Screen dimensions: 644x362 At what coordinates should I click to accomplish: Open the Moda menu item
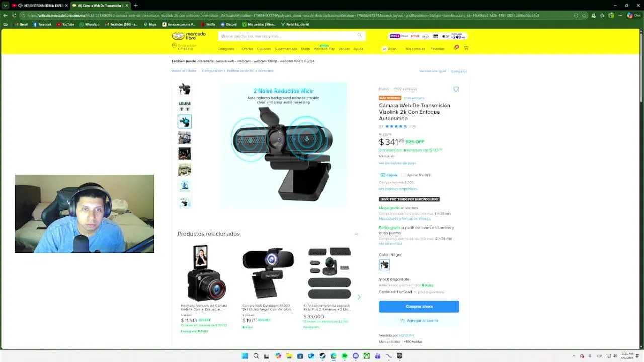[x=305, y=49]
